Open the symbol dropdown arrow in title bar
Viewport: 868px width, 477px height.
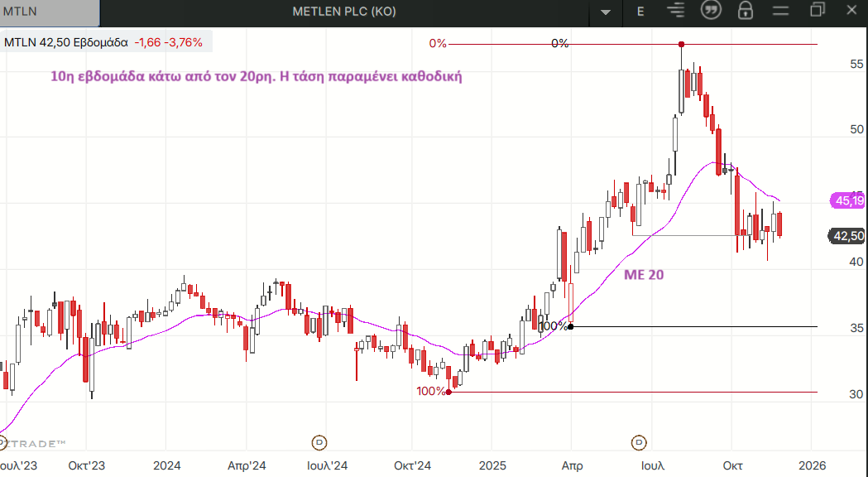[x=607, y=12]
